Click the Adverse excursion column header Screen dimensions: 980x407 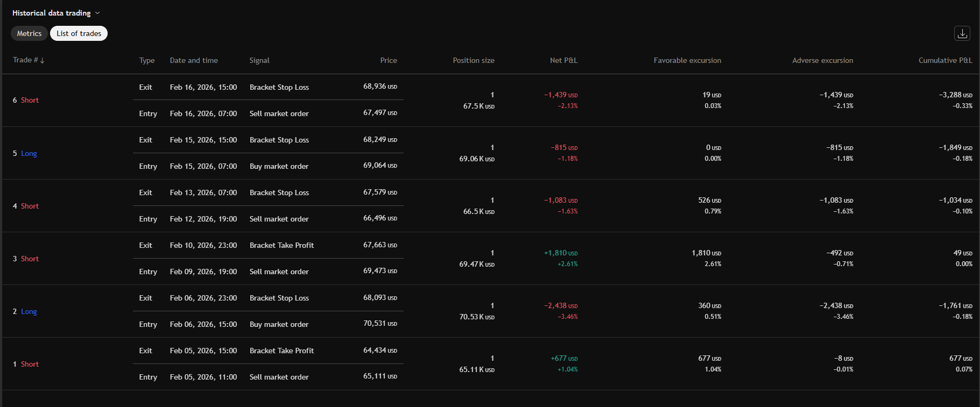click(822, 60)
